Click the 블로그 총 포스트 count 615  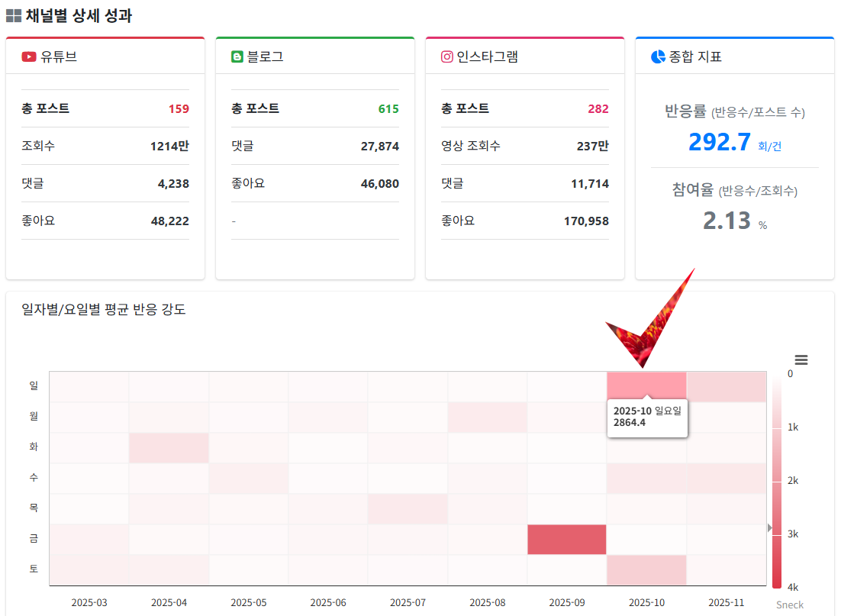coord(388,108)
